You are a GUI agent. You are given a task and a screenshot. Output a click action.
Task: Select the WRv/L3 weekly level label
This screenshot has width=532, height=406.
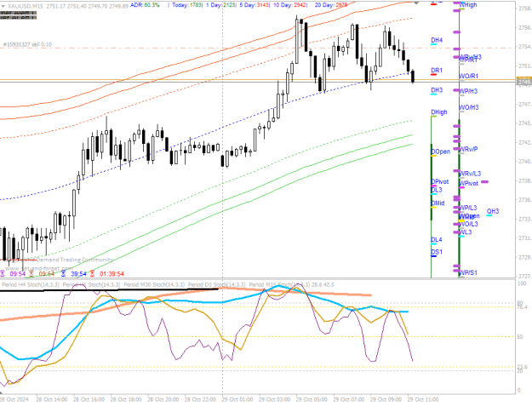tap(470, 174)
